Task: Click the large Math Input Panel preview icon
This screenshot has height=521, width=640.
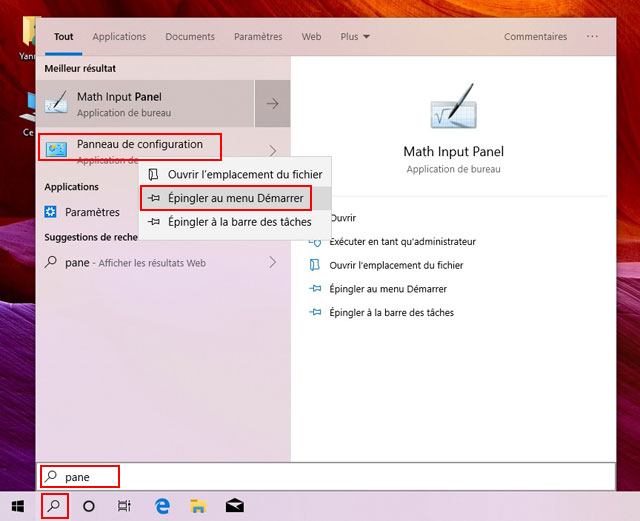Action: click(x=453, y=106)
